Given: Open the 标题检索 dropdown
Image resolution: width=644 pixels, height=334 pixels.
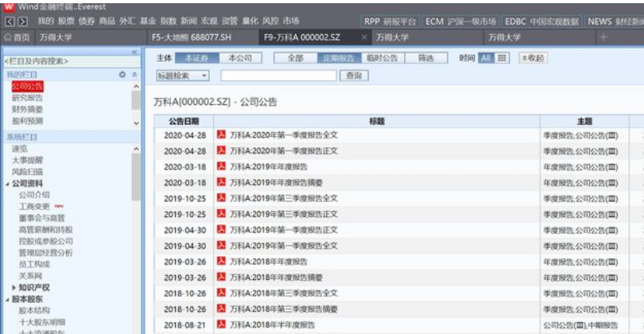Looking at the screenshot, I should click(183, 76).
